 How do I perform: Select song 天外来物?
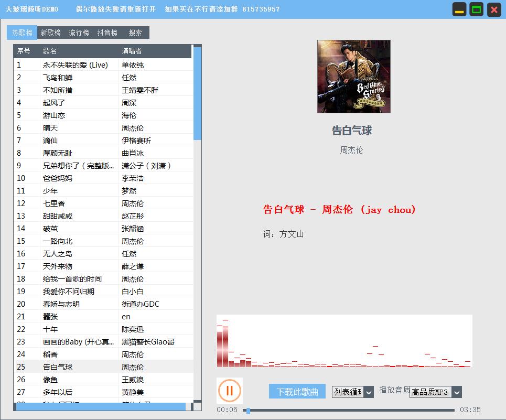[58, 266]
